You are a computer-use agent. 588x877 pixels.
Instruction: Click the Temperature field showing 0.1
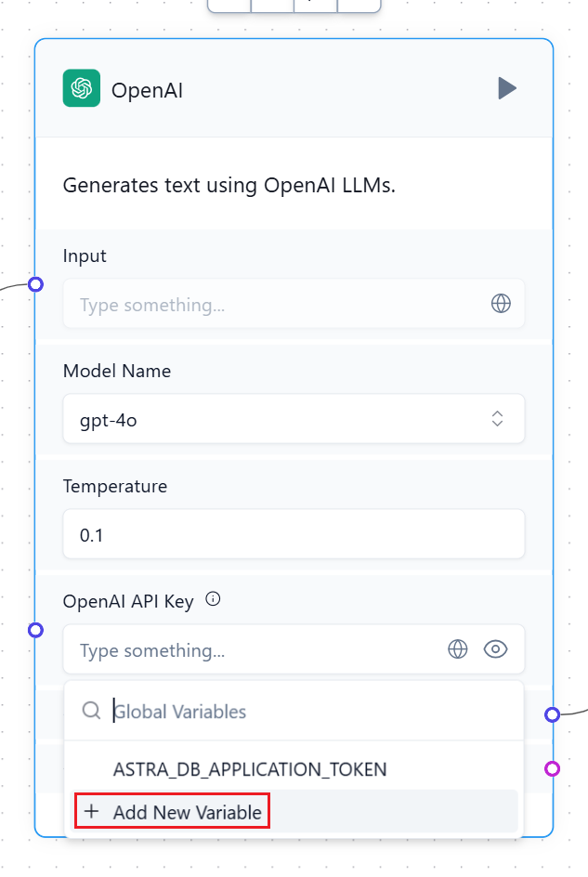pos(294,534)
